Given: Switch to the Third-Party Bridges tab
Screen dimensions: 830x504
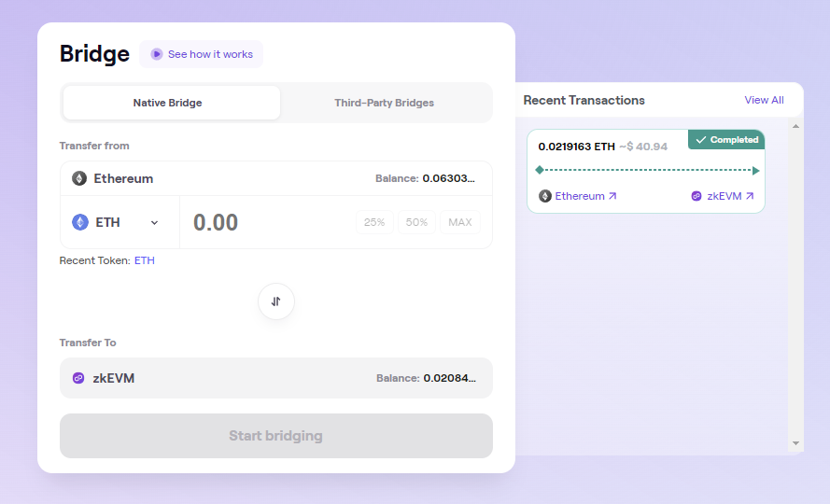Looking at the screenshot, I should [385, 103].
